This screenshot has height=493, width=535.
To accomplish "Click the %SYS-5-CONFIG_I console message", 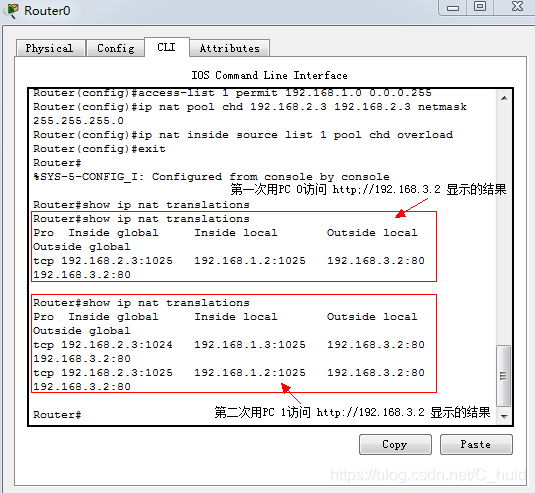I will point(212,177).
